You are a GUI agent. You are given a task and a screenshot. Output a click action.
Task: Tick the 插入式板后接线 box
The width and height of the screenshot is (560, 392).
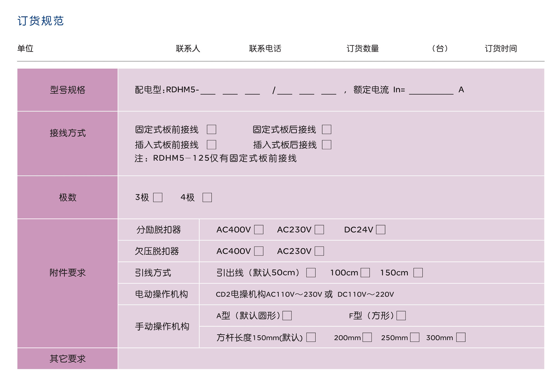click(x=326, y=145)
